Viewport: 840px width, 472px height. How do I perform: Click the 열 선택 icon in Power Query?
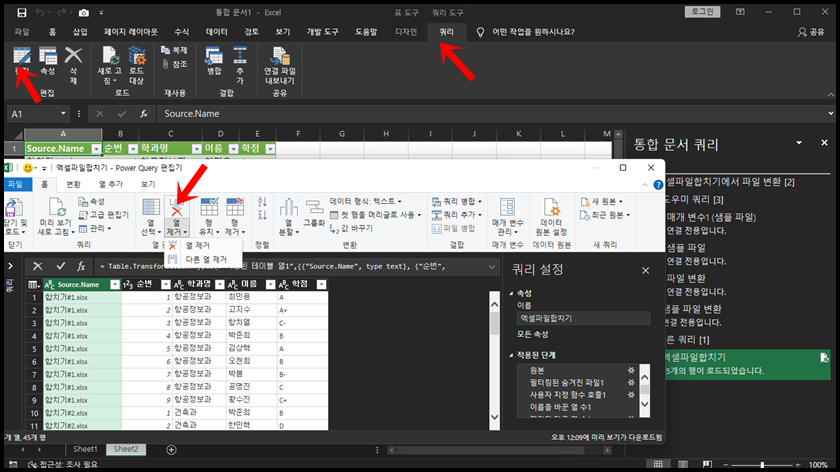tap(151, 216)
